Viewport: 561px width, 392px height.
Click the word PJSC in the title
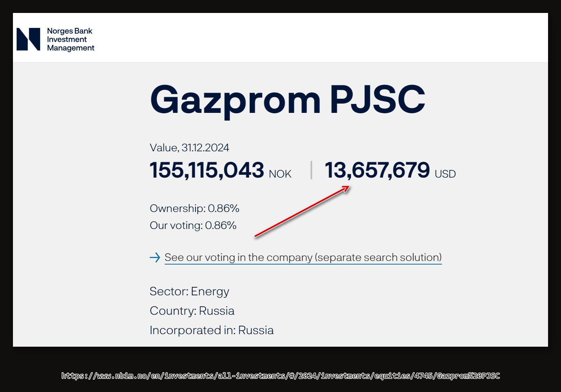tap(377, 99)
